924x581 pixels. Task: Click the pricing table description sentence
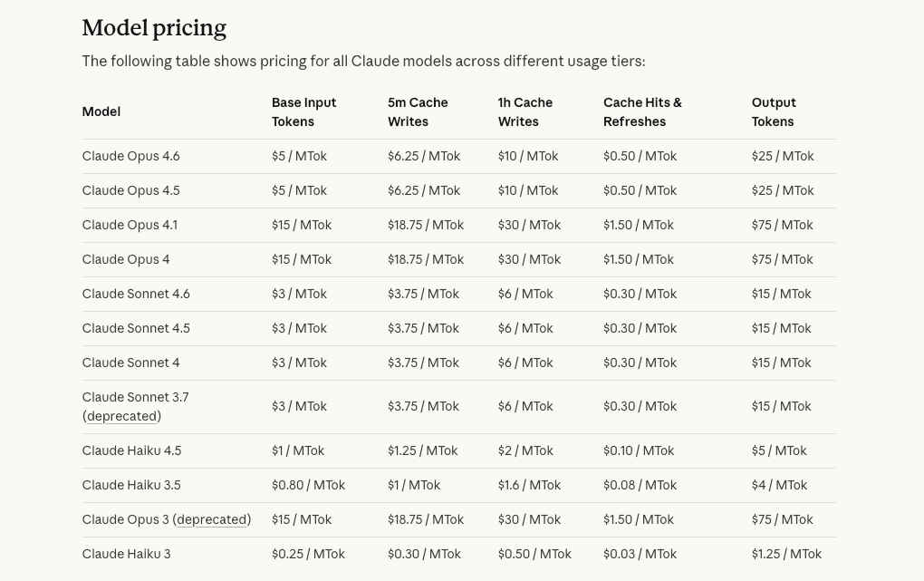(x=363, y=62)
